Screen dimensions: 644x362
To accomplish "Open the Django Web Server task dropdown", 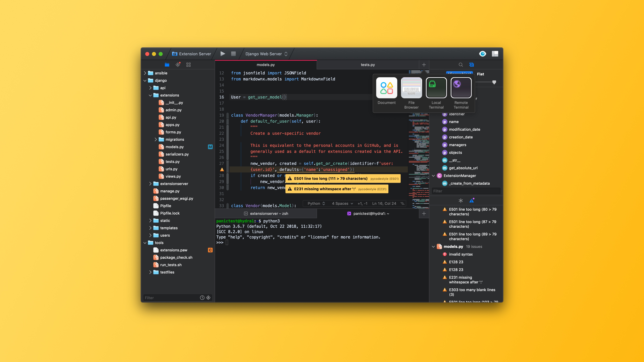I will tap(266, 54).
